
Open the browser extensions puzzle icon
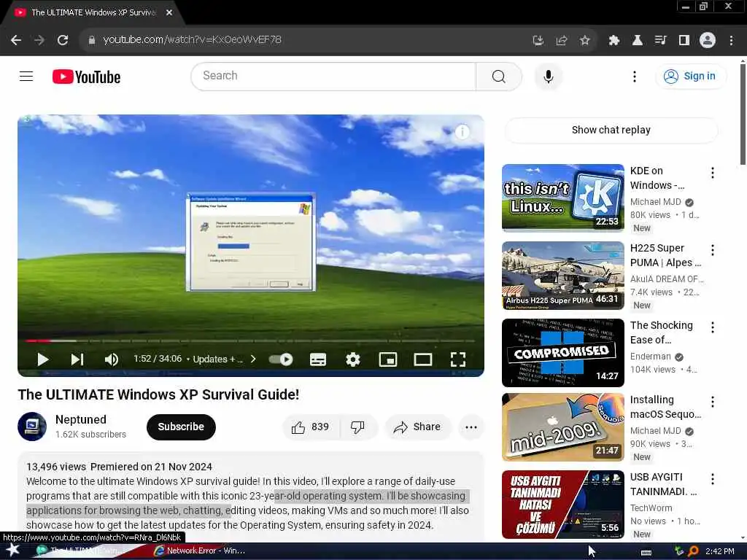pos(614,41)
